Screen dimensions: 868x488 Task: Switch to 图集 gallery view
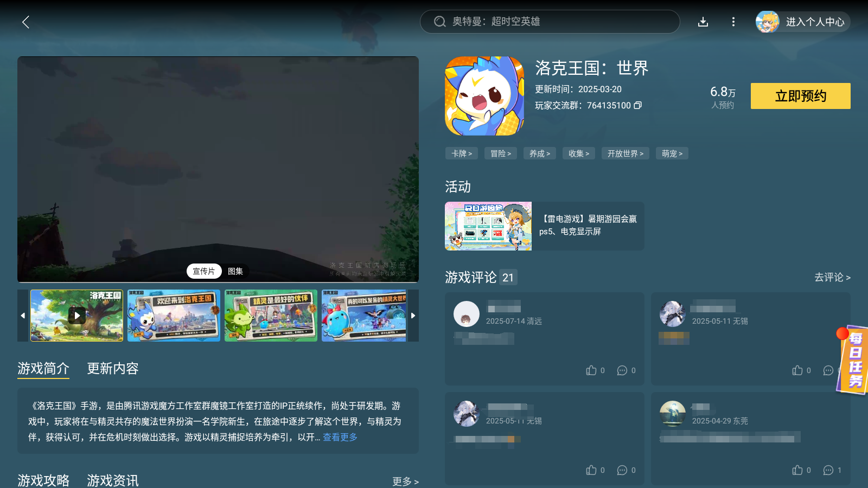[x=235, y=271]
